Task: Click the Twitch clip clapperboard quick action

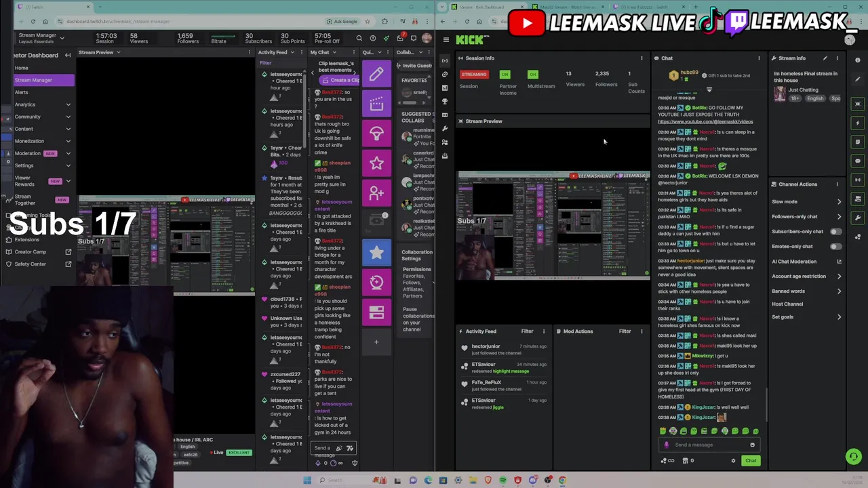Action: (x=376, y=104)
